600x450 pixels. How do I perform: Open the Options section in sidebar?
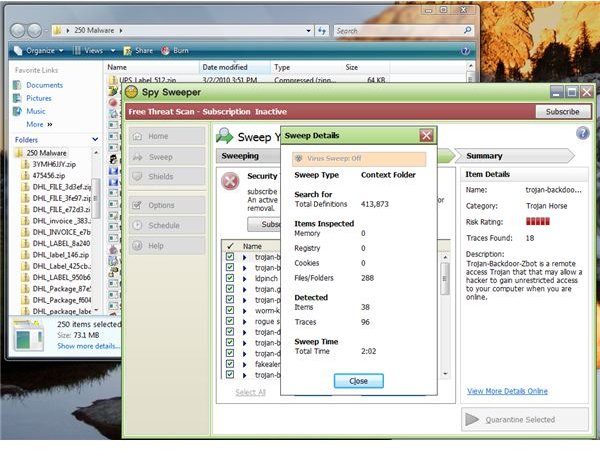(167, 205)
